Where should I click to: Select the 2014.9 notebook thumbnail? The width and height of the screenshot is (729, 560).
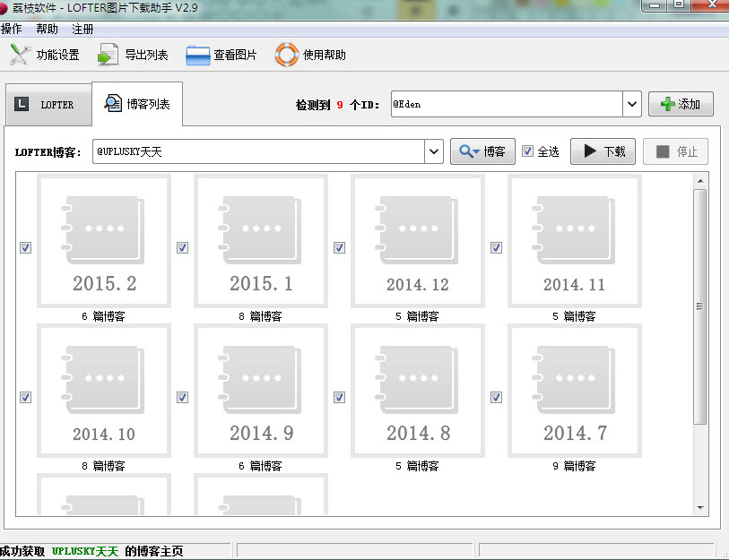[x=261, y=391]
